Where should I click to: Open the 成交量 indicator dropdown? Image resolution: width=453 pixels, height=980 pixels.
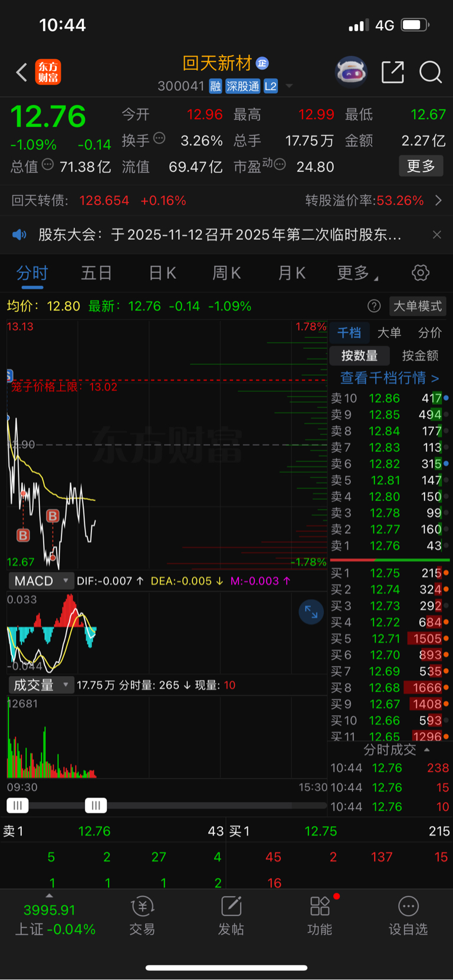[x=41, y=685]
